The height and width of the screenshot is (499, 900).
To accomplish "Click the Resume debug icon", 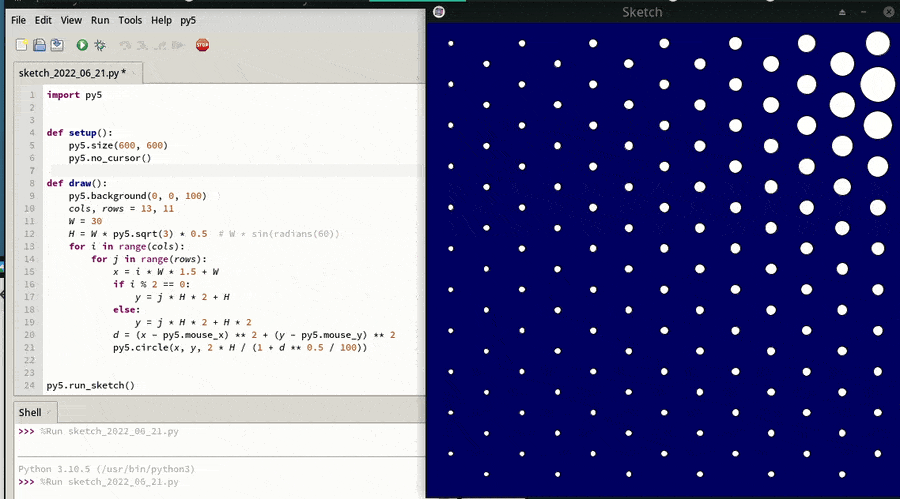I will pyautogui.click(x=178, y=45).
